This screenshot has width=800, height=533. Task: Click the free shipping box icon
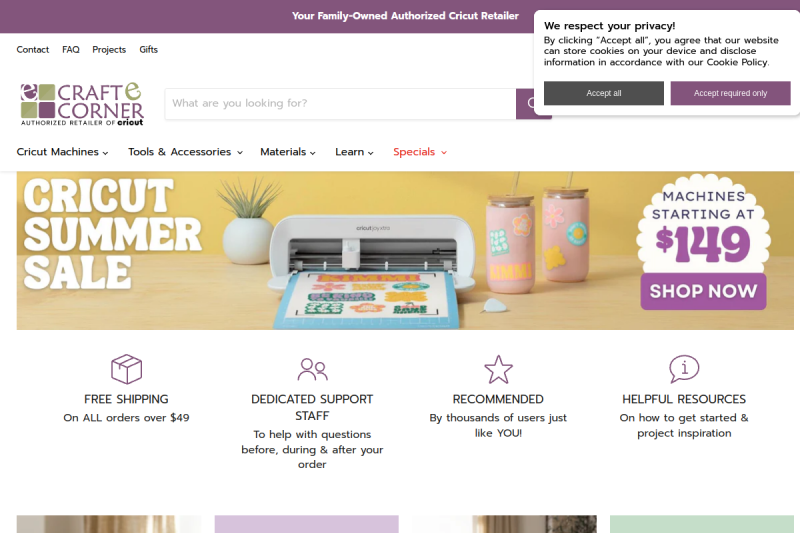click(127, 369)
